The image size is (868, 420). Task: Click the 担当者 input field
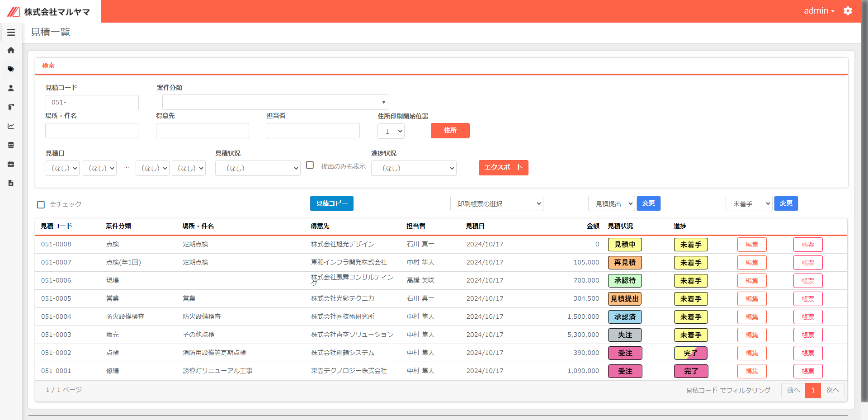pos(313,131)
